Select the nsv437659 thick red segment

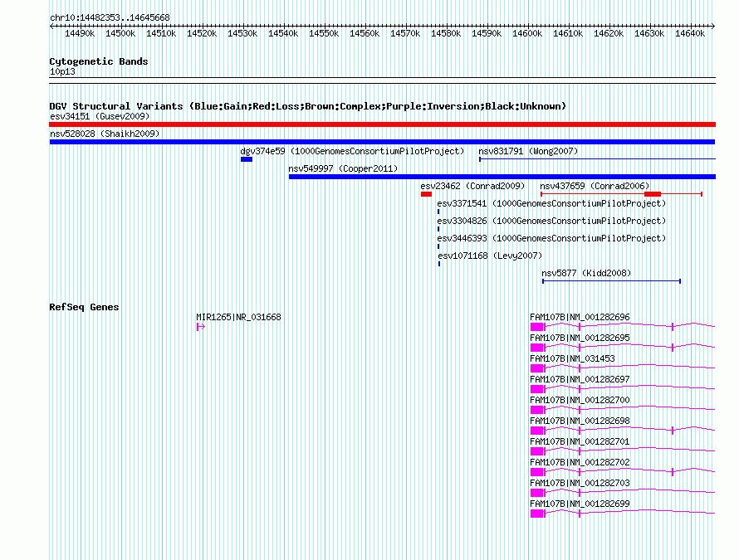click(x=653, y=194)
